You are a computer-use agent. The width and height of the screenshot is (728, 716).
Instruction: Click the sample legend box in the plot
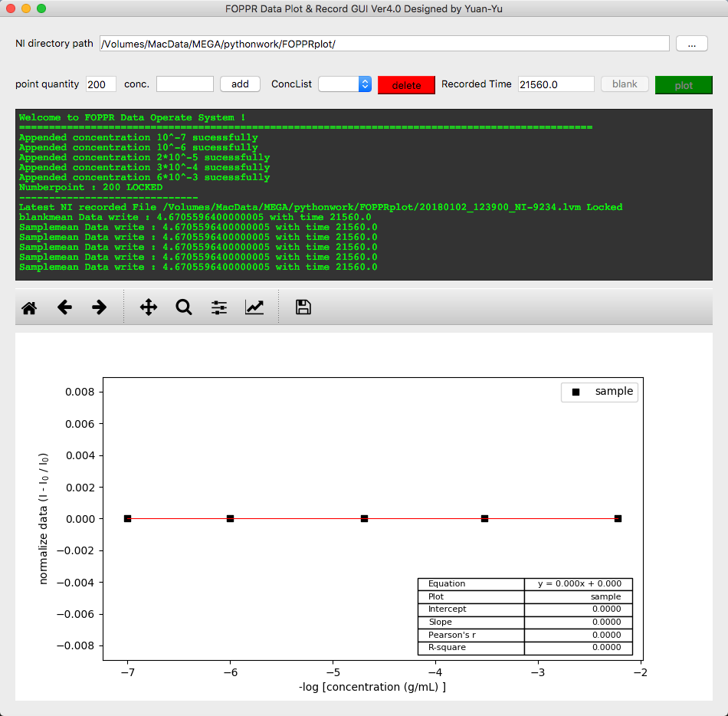point(599,392)
